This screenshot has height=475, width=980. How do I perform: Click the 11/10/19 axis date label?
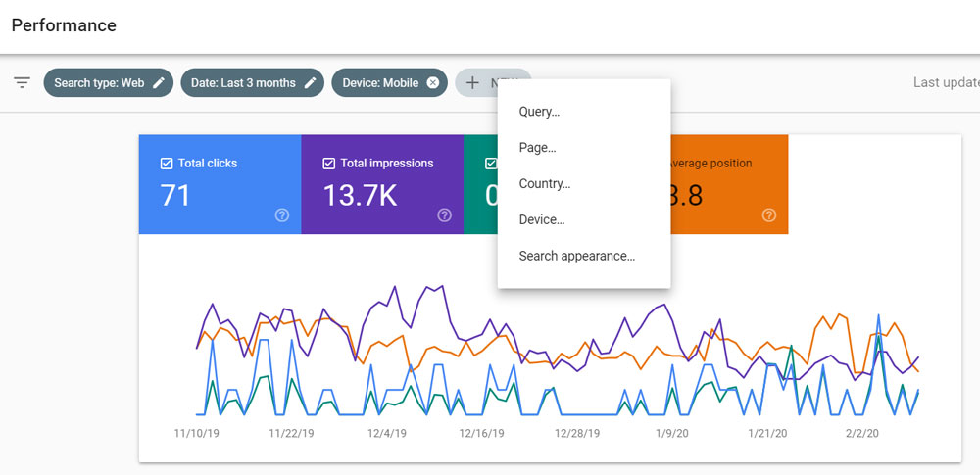[x=196, y=433]
